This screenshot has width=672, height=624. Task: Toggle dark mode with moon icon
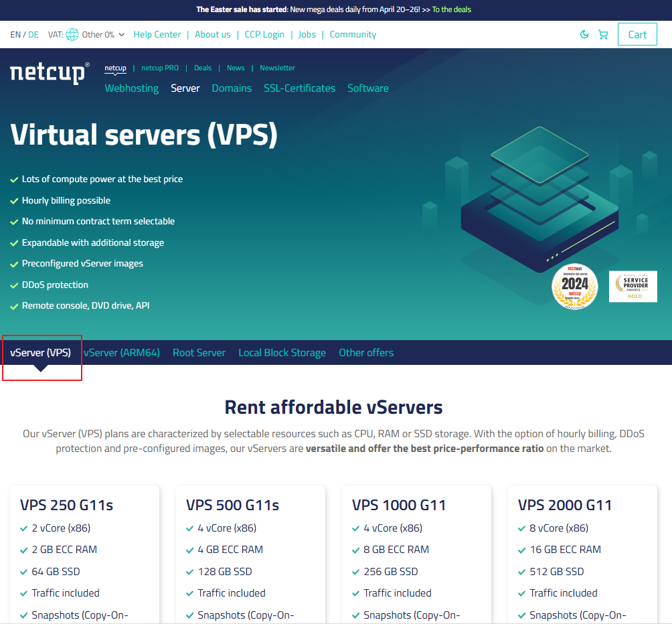584,35
